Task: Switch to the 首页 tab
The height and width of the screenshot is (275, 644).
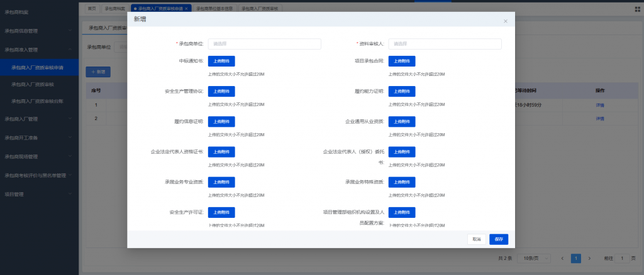Action: pos(92,8)
